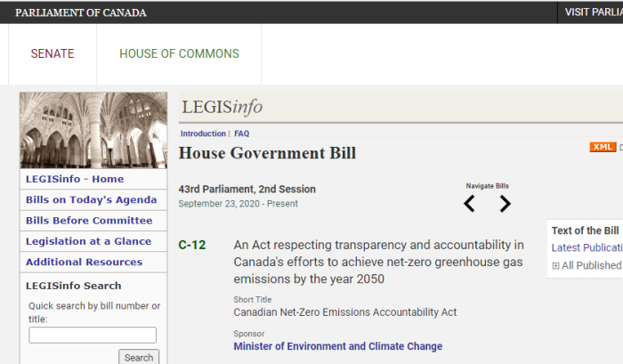Click the Parliament interior photo thumbnail
The height and width of the screenshot is (364, 623).
[93, 130]
